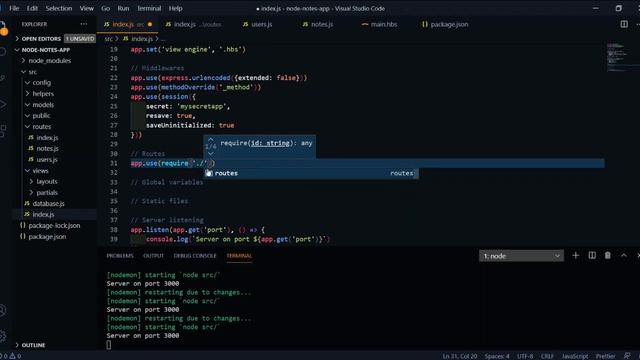
Task: Show errors and warnings in status bar
Action: pos(11,356)
